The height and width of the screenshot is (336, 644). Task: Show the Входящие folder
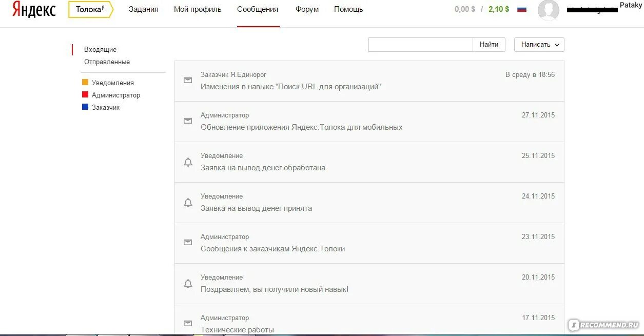pyautogui.click(x=100, y=50)
